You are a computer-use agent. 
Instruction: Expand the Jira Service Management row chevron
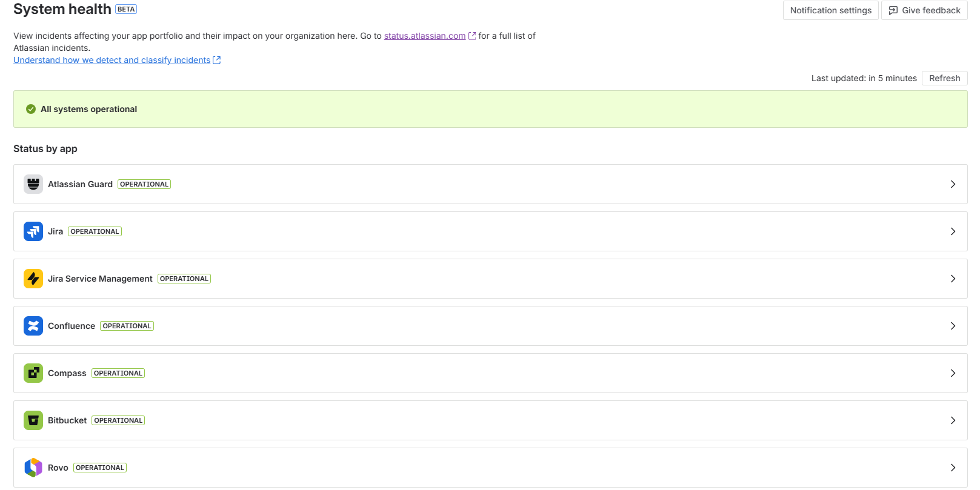pyautogui.click(x=953, y=279)
